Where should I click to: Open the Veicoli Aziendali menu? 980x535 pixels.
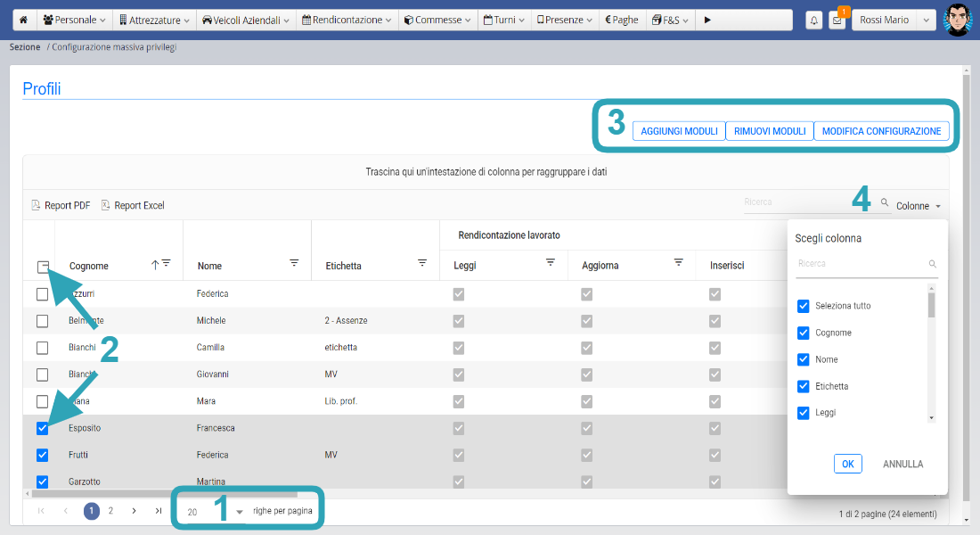(245, 20)
